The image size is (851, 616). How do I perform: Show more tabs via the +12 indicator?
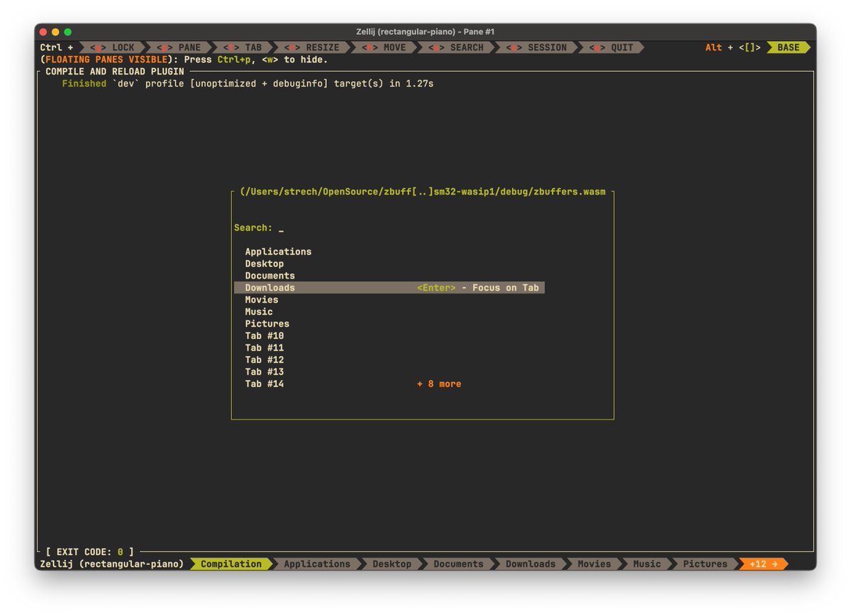(763, 564)
